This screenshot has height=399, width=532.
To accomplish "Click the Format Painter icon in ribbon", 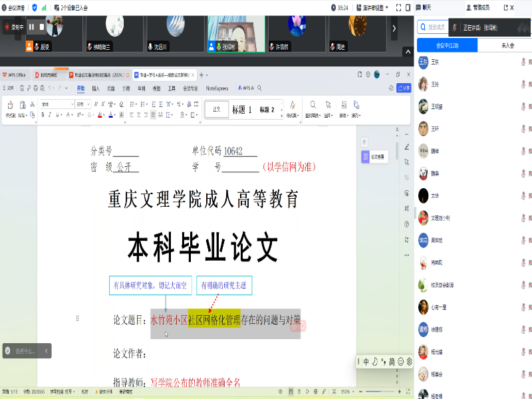I will (11, 105).
